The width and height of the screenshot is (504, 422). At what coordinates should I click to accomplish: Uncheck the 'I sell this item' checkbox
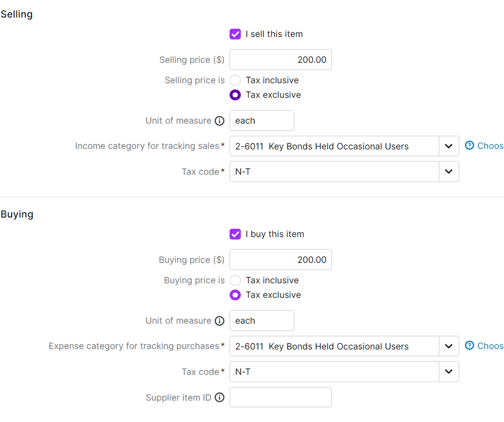coord(235,34)
